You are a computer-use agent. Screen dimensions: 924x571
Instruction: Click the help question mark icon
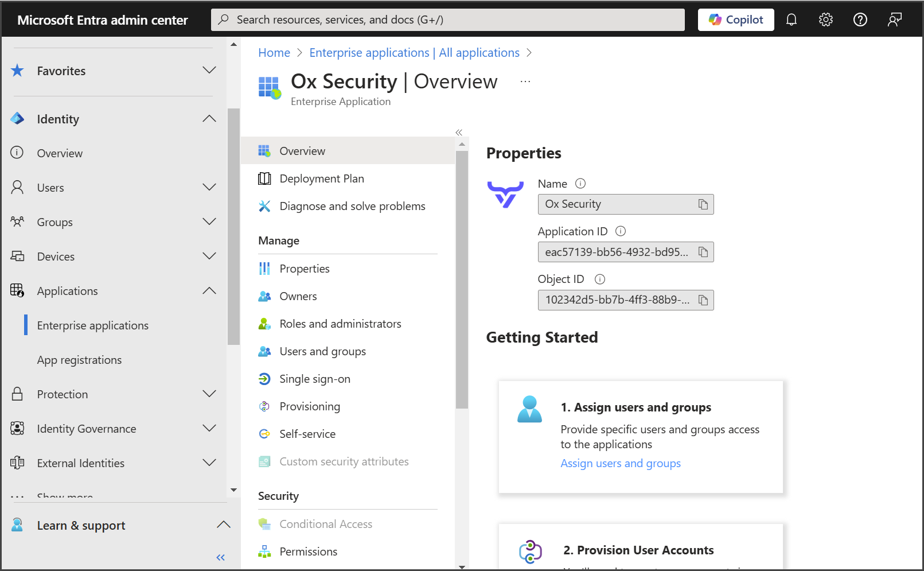[x=860, y=20]
